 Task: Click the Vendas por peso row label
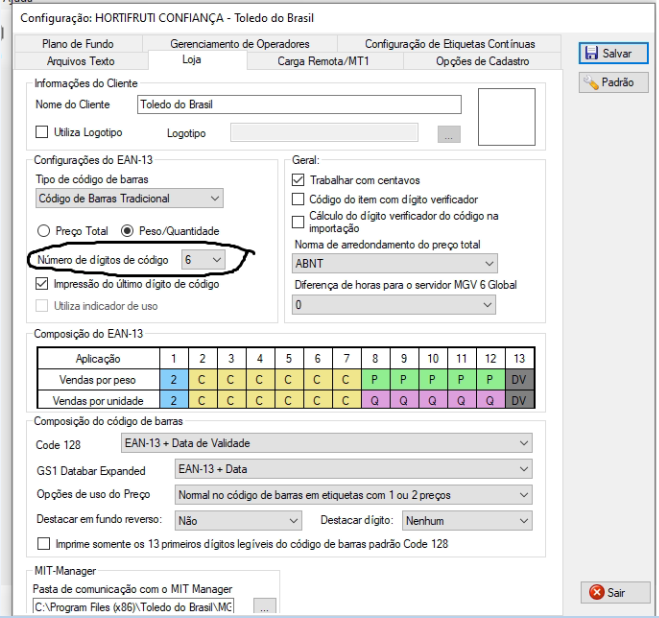click(98, 380)
